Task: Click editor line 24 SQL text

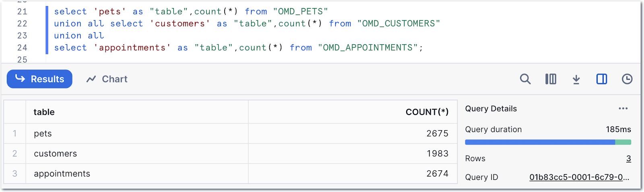Action: click(238, 48)
